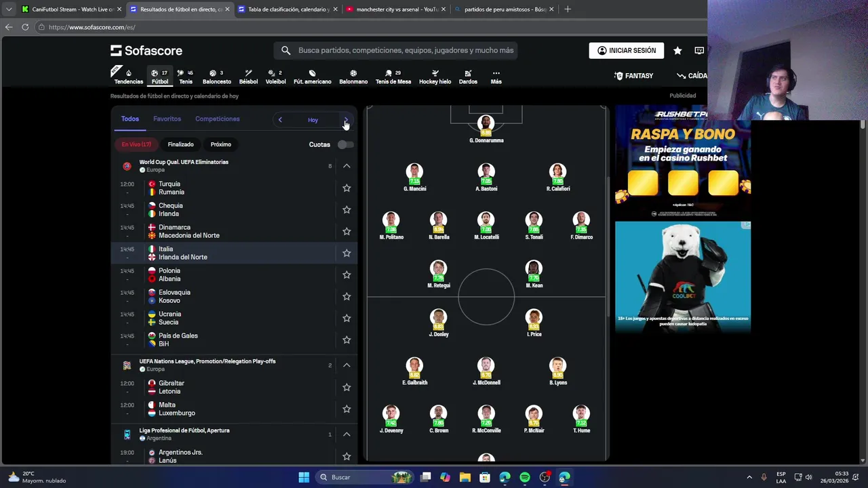Go to next day arrow
Image resolution: width=868 pixels, height=488 pixels.
[346, 120]
